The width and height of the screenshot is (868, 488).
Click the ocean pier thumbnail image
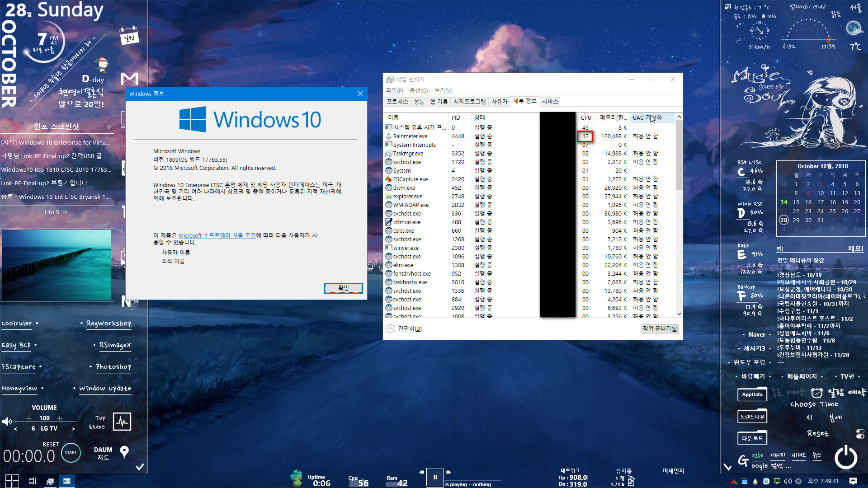point(57,265)
